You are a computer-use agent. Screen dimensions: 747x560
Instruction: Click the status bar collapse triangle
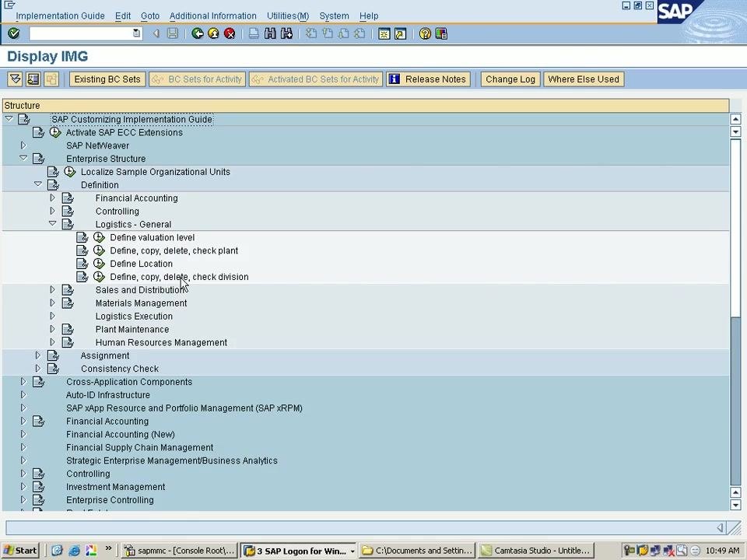point(720,527)
